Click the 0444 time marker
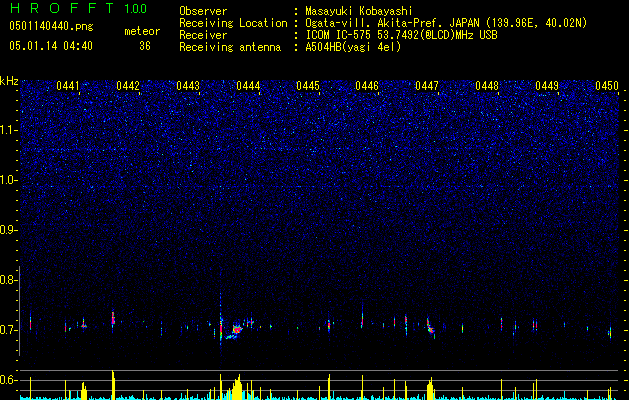The image size is (629, 400). click(x=248, y=86)
